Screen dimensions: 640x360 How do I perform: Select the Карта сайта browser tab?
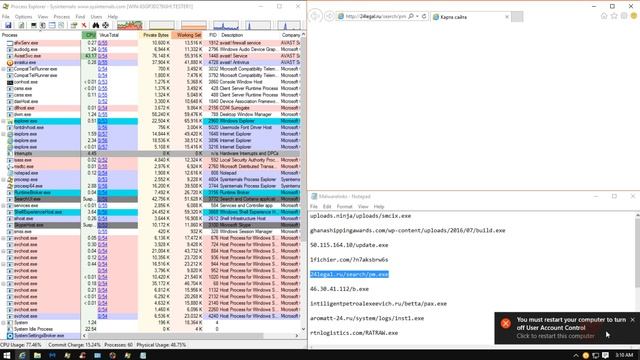point(471,17)
